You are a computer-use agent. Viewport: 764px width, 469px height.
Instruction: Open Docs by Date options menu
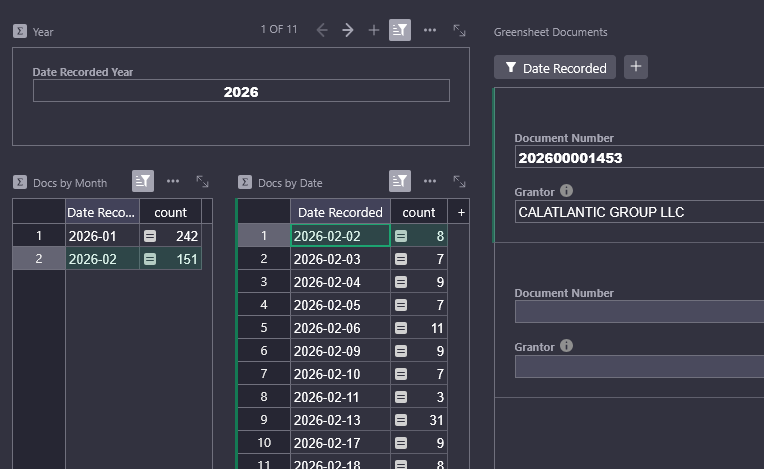pyautogui.click(x=430, y=181)
